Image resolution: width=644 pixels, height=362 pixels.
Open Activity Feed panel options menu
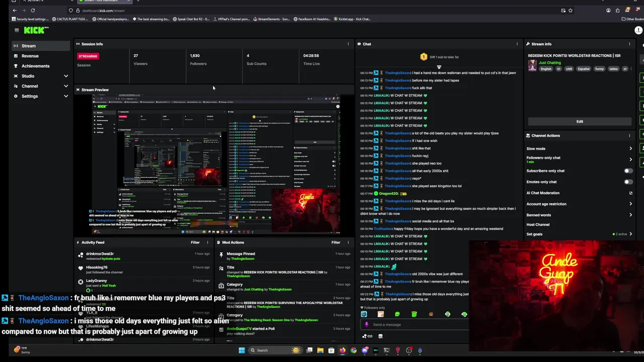[x=207, y=242]
